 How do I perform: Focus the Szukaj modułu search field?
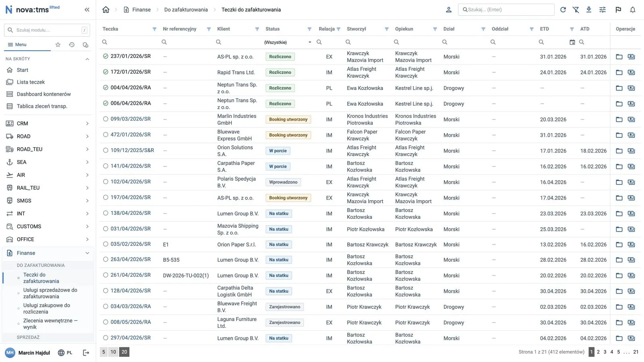(47, 30)
